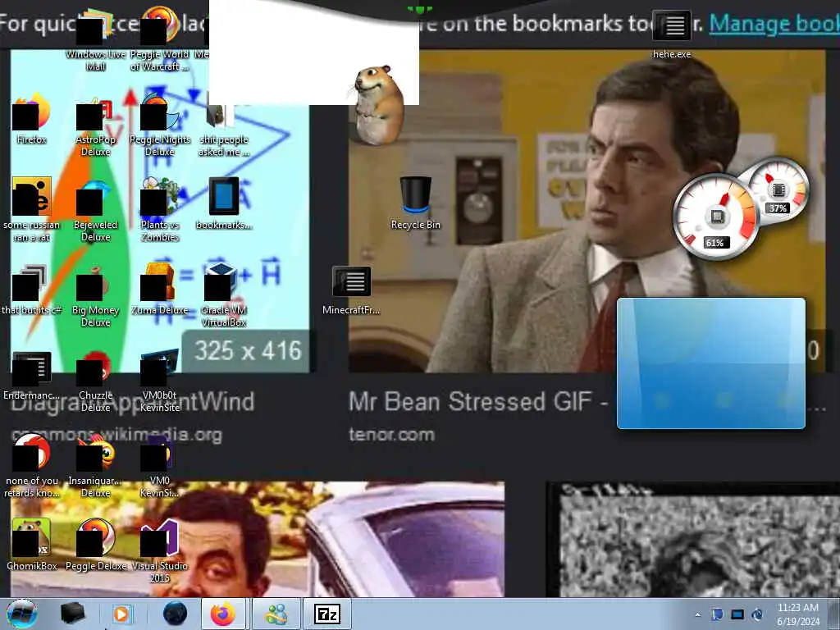Screen dimensions: 840x630
Task: Click the large CPU meter gauge showing 61%
Action: click(715, 217)
